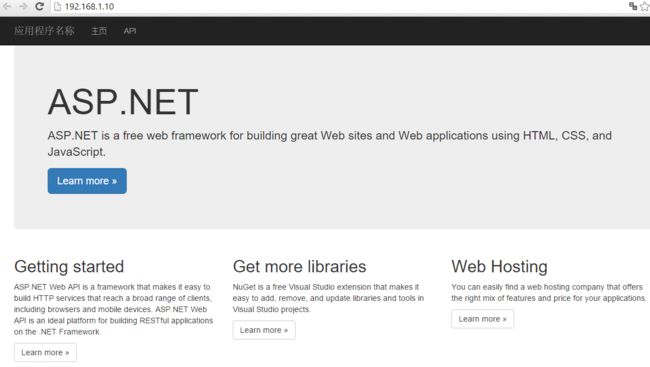This screenshot has width=650, height=367.
Task: Open the 应用程序名称 brand link
Action: [44, 31]
